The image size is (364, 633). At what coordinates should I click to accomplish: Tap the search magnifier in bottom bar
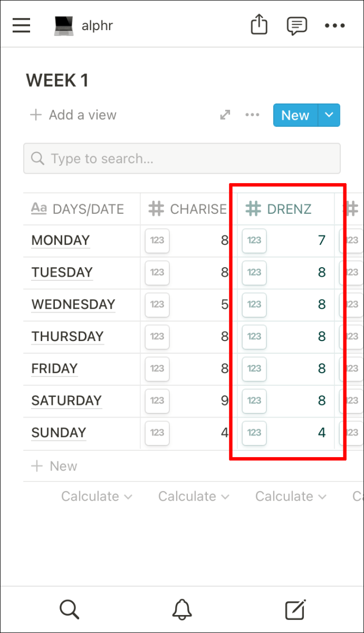coord(70,609)
